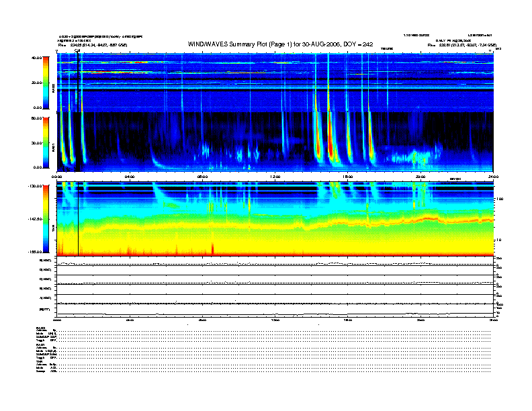Click the RAD1 vertical axis label
Viewport: 532px width, 411px height.
(53, 148)
